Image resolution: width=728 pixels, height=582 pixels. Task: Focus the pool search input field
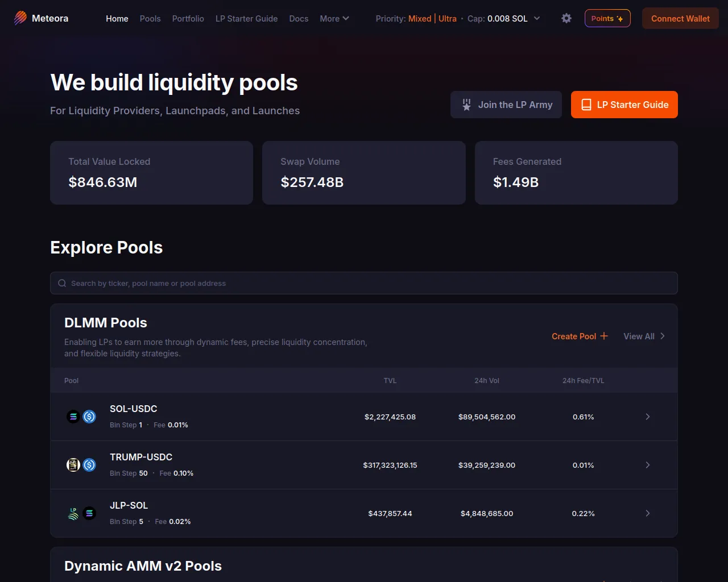(x=364, y=283)
